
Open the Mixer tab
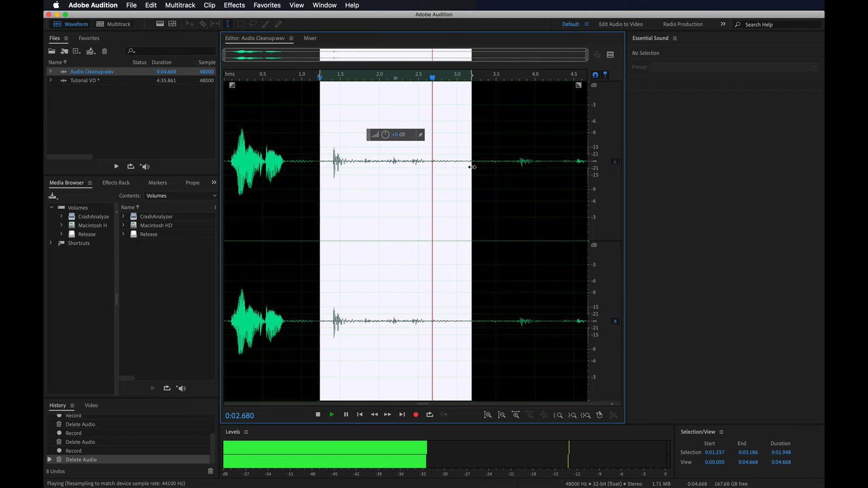(310, 38)
